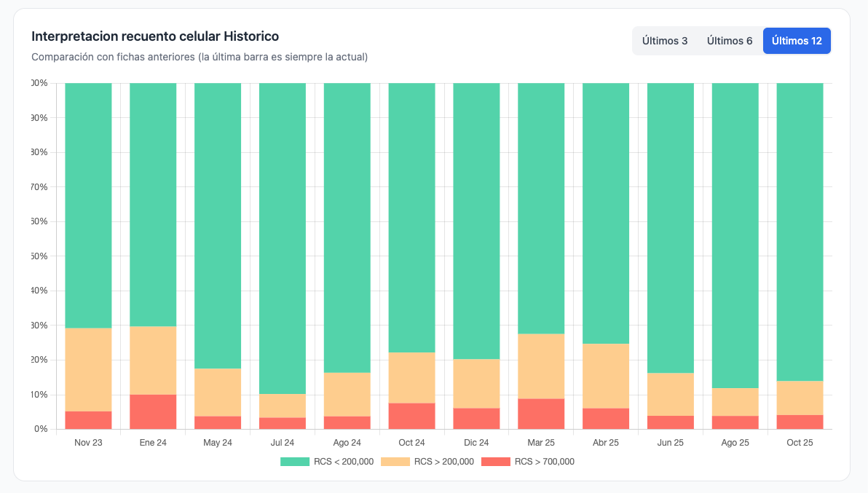Select the Últimos 3 range tab
The image size is (868, 493).
pyautogui.click(x=665, y=41)
